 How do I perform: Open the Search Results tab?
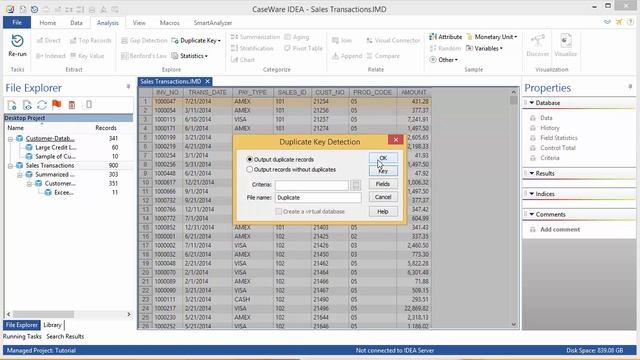(65, 336)
